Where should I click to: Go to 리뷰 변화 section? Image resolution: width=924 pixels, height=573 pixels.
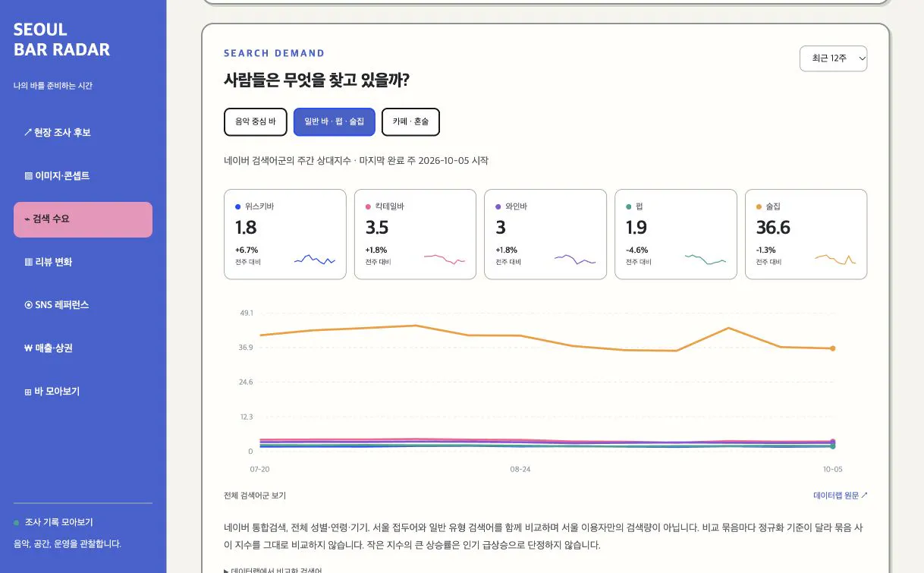[83, 262]
